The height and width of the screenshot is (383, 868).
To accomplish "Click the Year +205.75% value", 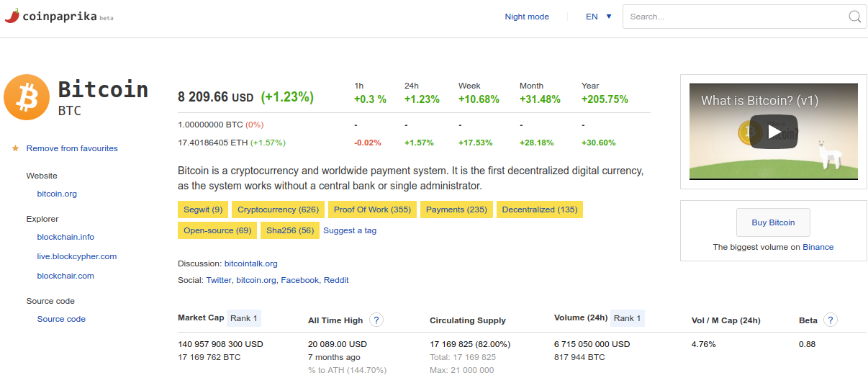I will tap(605, 99).
